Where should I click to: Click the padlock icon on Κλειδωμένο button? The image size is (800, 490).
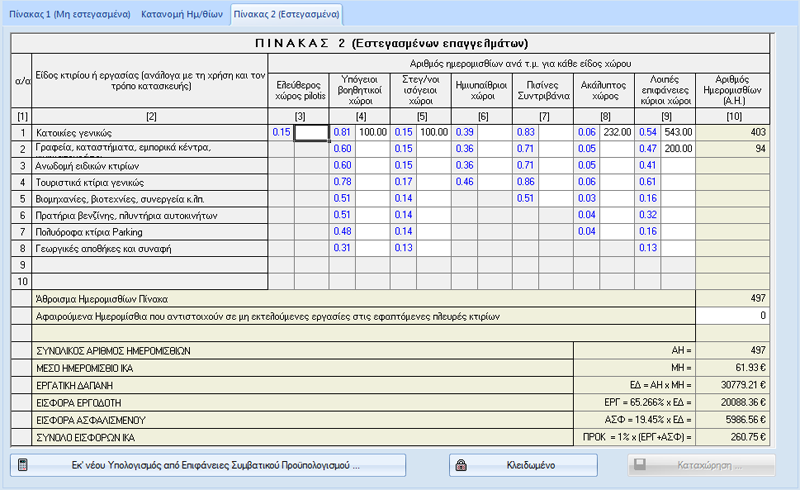[x=461, y=465]
